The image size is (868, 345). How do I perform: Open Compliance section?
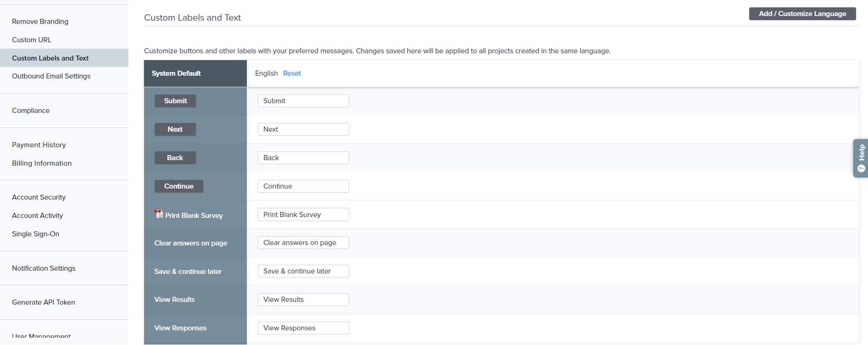tap(31, 111)
